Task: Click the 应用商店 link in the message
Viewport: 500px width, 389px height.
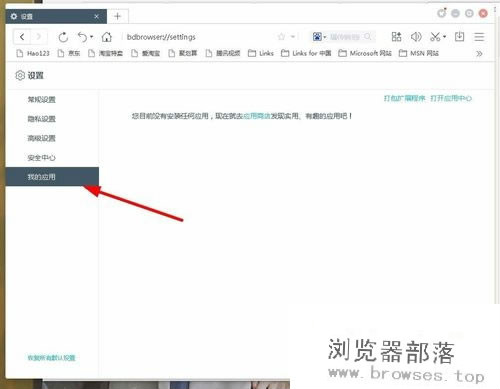Action: click(257, 116)
